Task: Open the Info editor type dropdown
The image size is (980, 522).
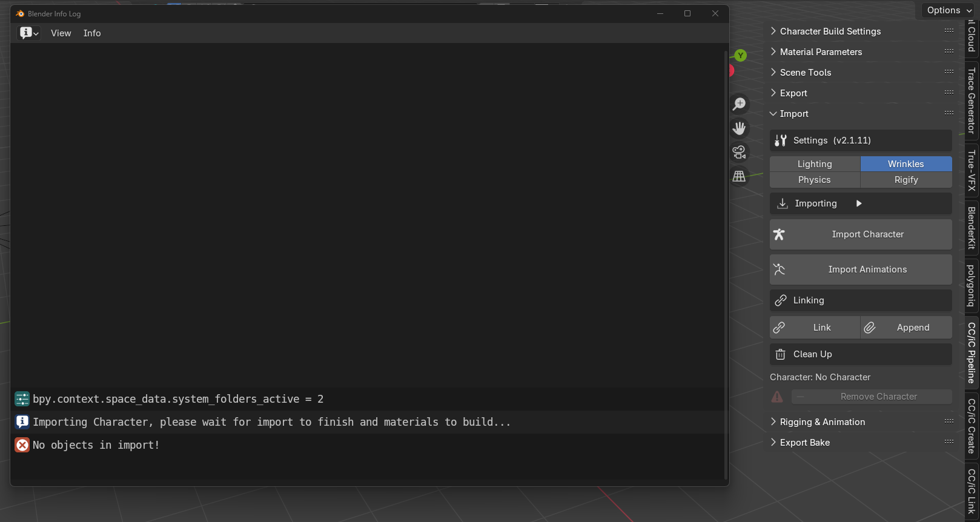Action: tap(28, 33)
